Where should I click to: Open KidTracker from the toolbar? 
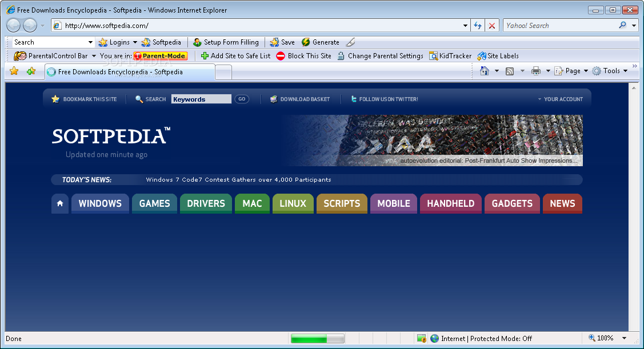(450, 56)
